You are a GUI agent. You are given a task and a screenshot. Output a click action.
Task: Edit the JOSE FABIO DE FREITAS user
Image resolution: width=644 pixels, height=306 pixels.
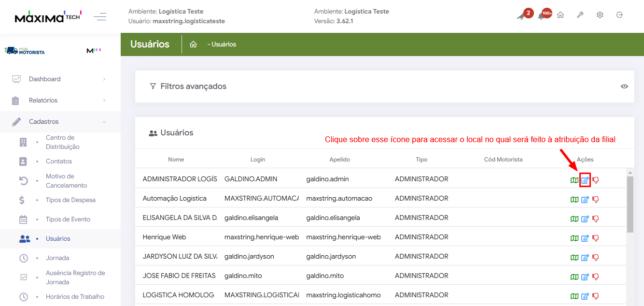click(x=585, y=277)
